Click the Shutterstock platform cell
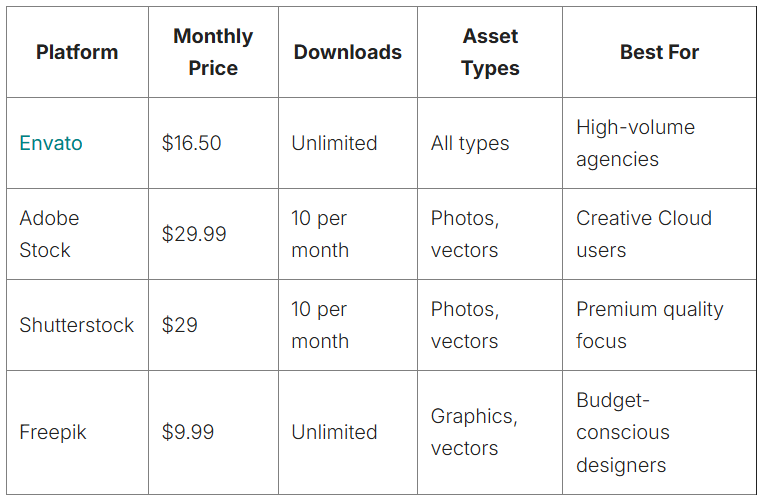Screen dimensions: 763x501 [x=77, y=325]
